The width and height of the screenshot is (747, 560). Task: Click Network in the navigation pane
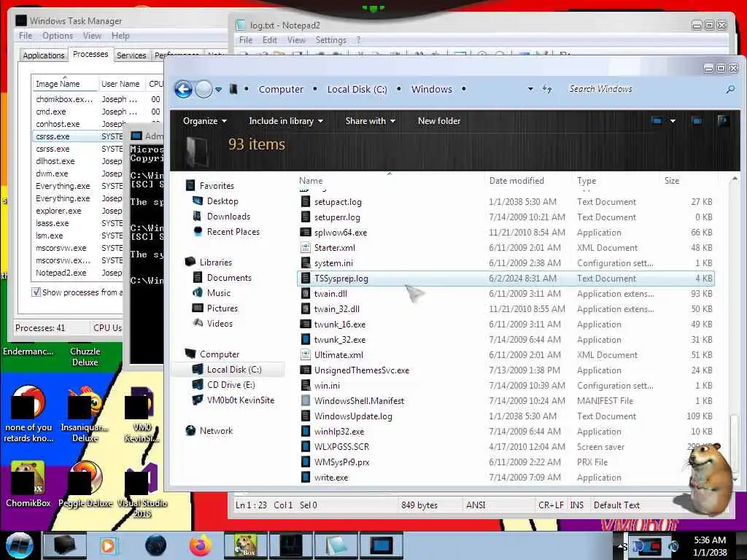(216, 430)
